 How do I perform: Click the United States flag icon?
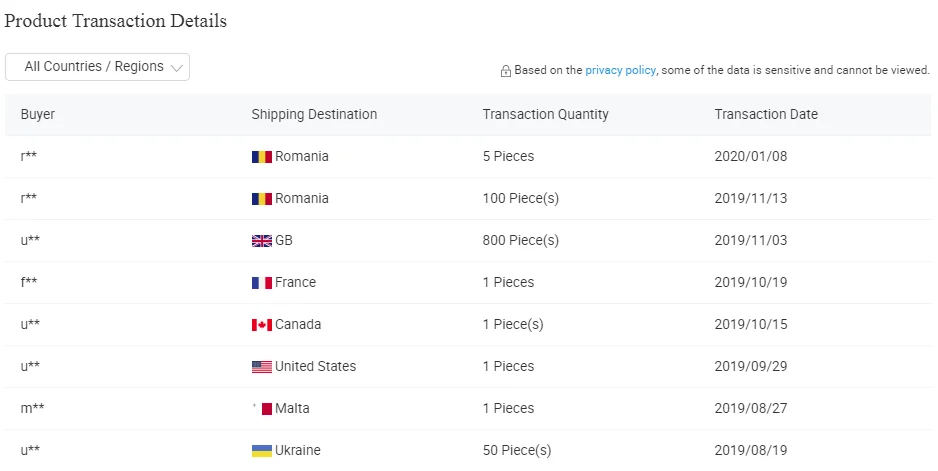(x=261, y=367)
